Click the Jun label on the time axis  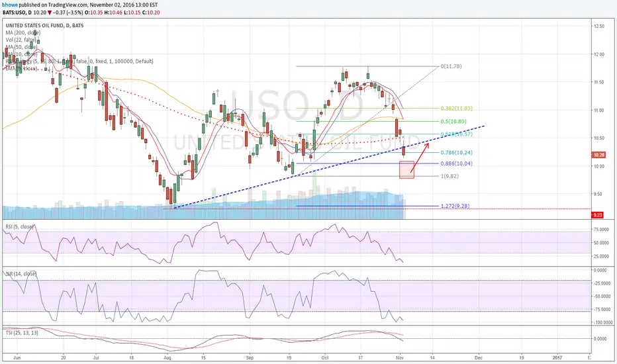pyautogui.click(x=17, y=357)
